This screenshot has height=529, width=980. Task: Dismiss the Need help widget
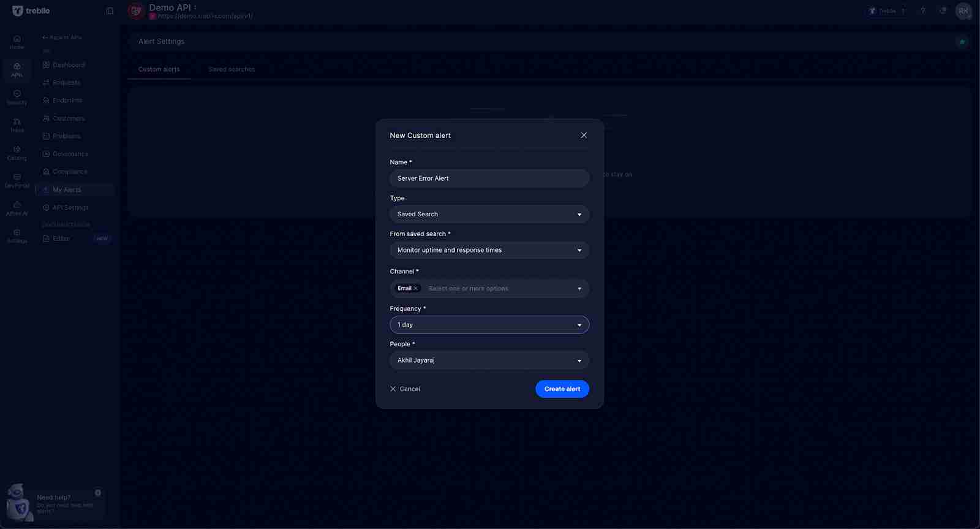click(x=98, y=493)
